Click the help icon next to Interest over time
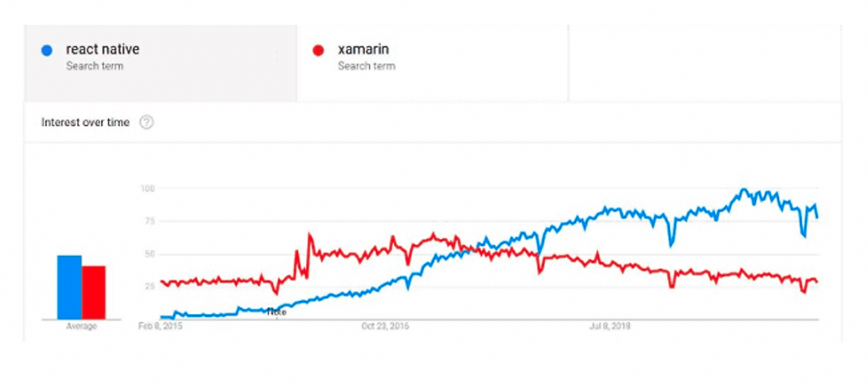This screenshot has height=391, width=868. [x=146, y=122]
